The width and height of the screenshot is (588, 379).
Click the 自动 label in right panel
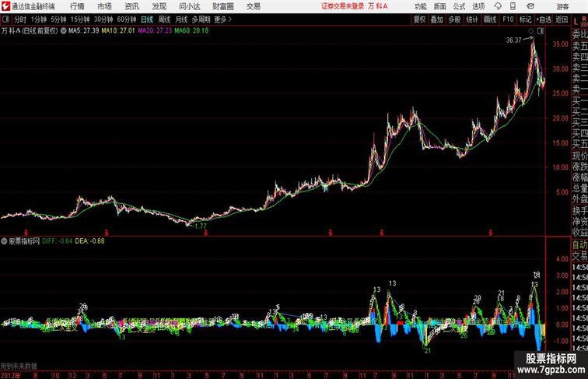point(579,244)
